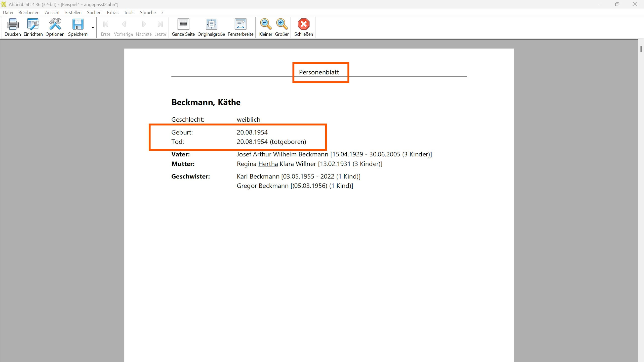644x362 pixels.
Task: Open the Erstellen menu
Action: 73,13
